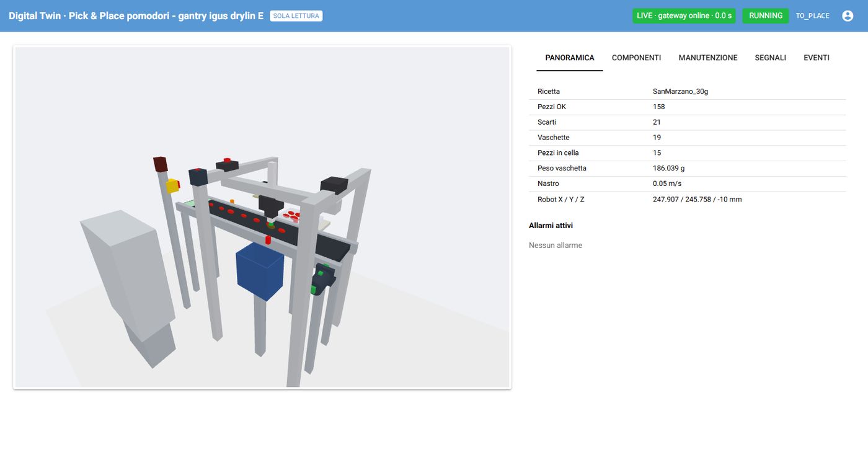This screenshot has height=465, width=868.
Task: Click the yellow box on the post
Action: point(173,185)
